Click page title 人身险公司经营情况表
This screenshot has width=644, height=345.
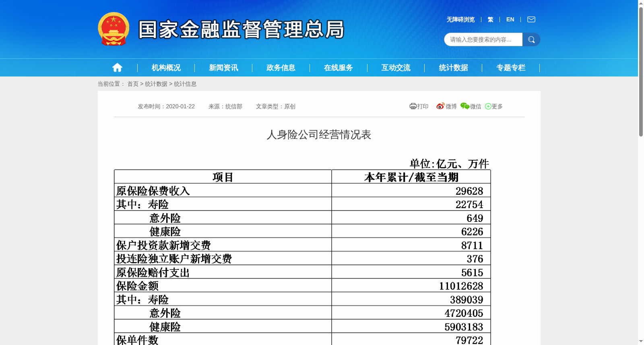[x=319, y=134]
